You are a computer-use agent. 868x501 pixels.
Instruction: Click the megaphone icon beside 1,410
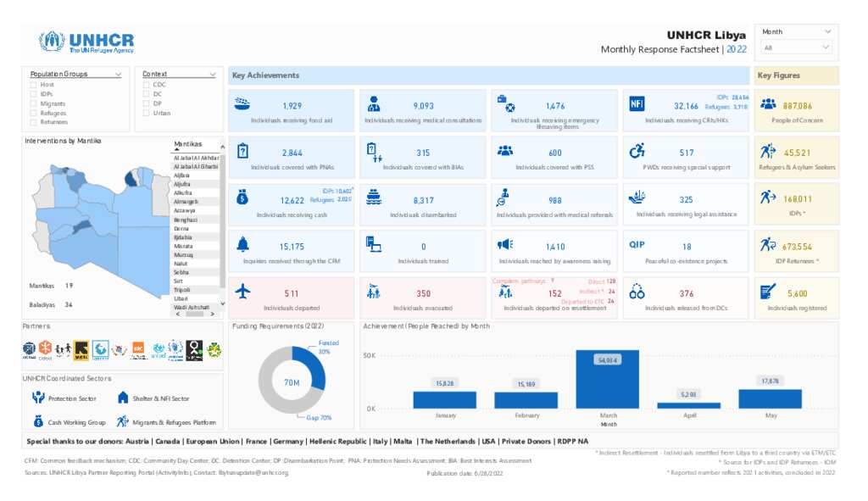(x=505, y=244)
